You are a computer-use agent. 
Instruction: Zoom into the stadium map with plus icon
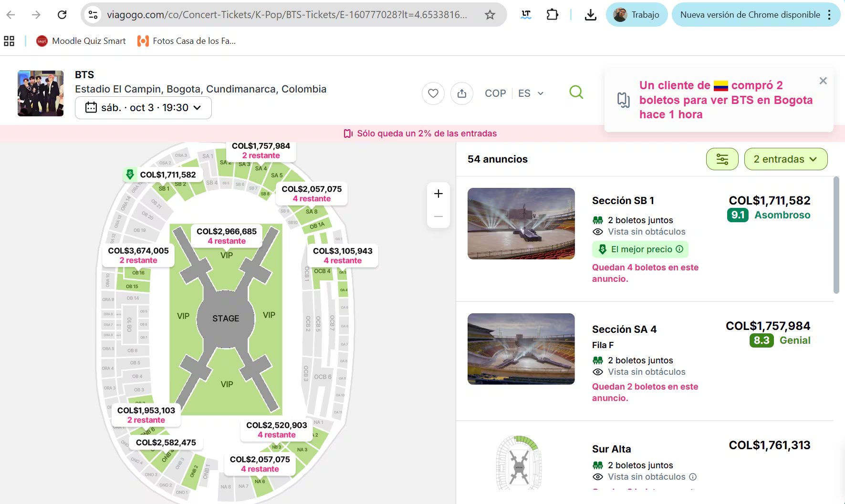pos(438,193)
